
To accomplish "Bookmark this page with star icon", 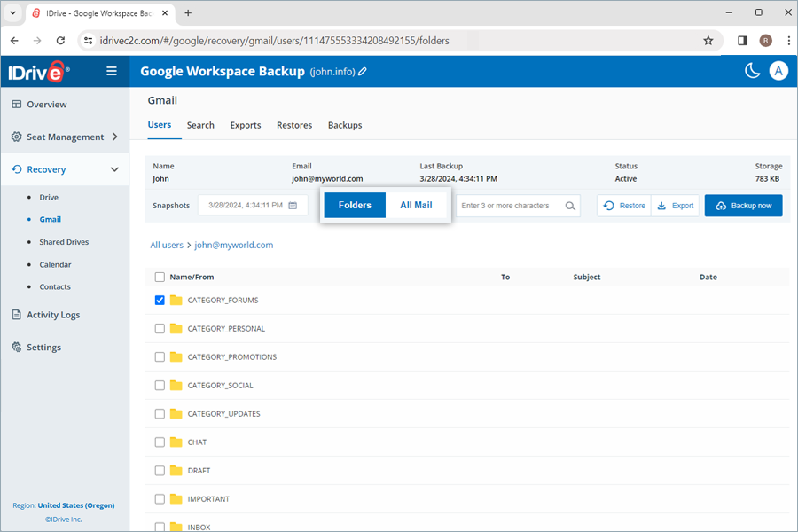I will 708,41.
